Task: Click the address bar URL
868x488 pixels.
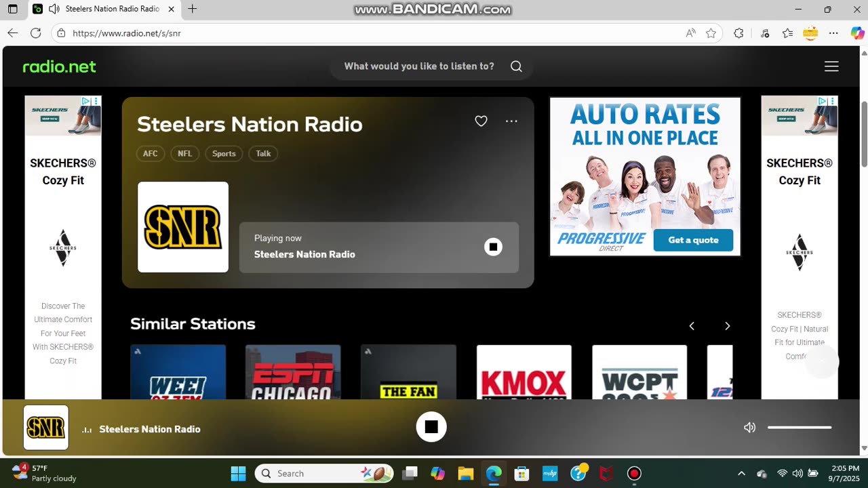Action: (127, 33)
